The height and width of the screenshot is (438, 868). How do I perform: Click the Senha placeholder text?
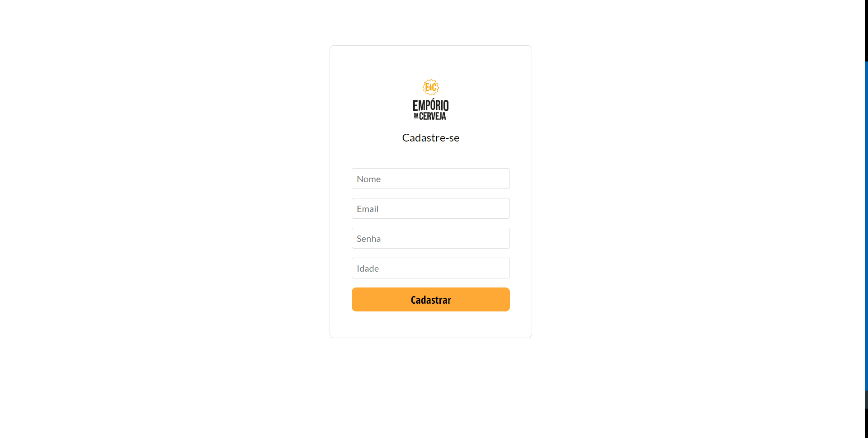[368, 239]
